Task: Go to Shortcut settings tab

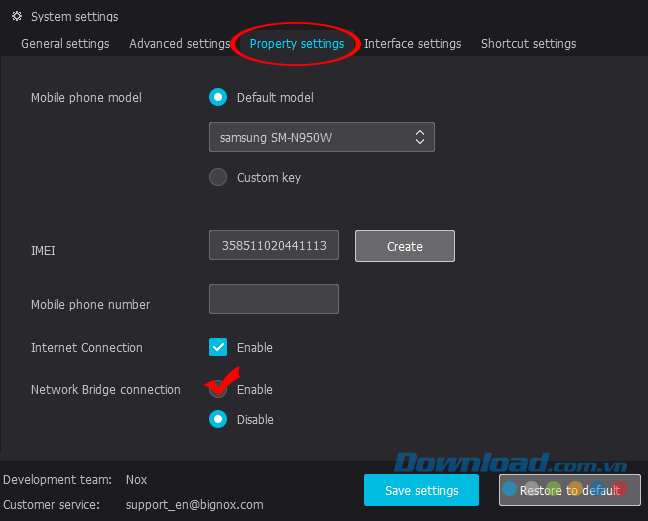Action: tap(528, 44)
